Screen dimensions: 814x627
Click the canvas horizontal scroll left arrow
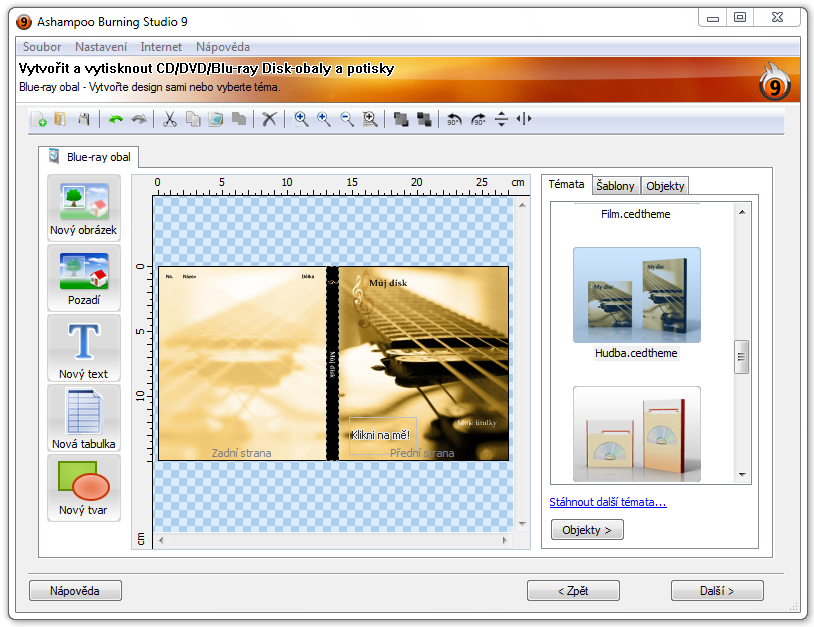161,540
